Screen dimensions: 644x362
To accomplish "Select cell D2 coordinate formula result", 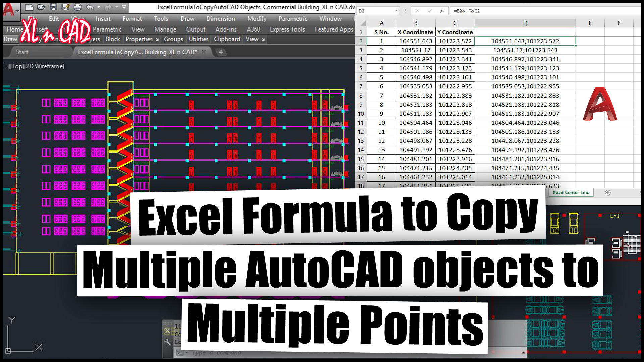I will 526,41.
